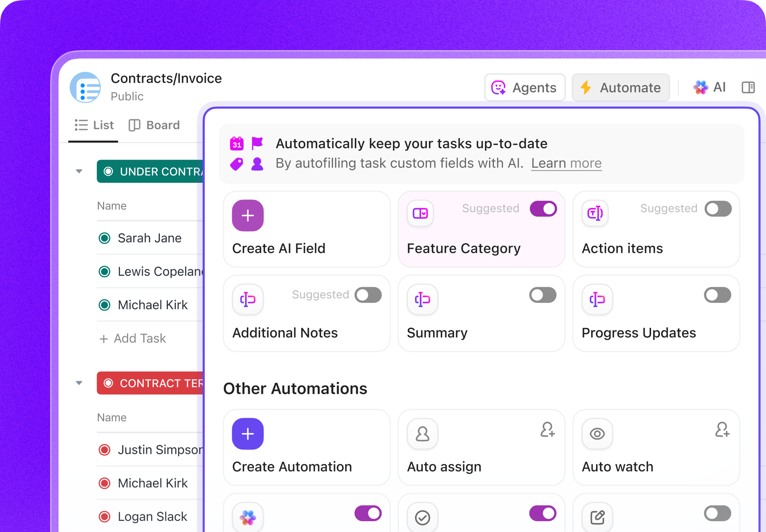Open the Agents button

[x=525, y=87]
